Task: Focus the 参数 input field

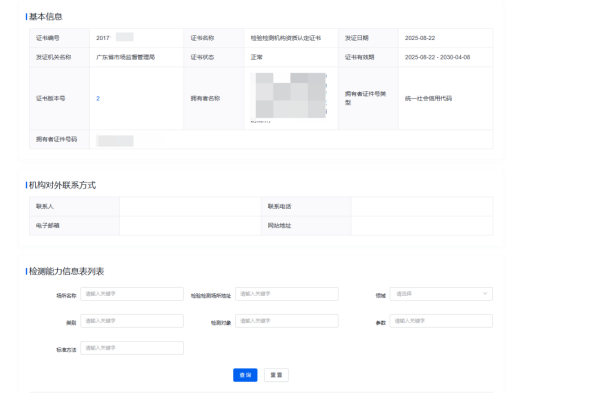Action: pos(441,321)
